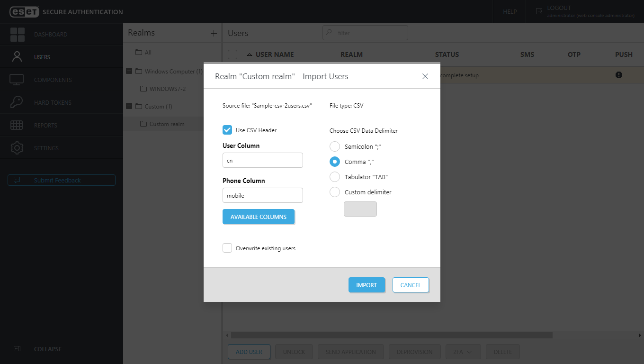Add a new realm with the plus icon
This screenshot has height=364, width=644.
point(214,33)
